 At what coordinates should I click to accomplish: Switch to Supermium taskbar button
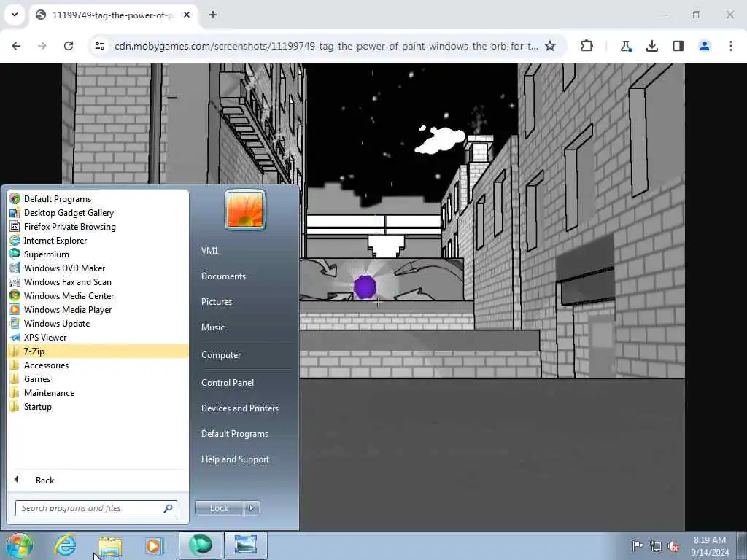point(200,545)
